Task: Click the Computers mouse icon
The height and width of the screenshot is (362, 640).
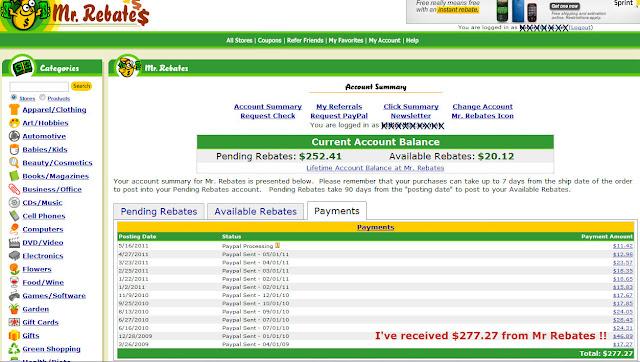Action: coord(14,229)
